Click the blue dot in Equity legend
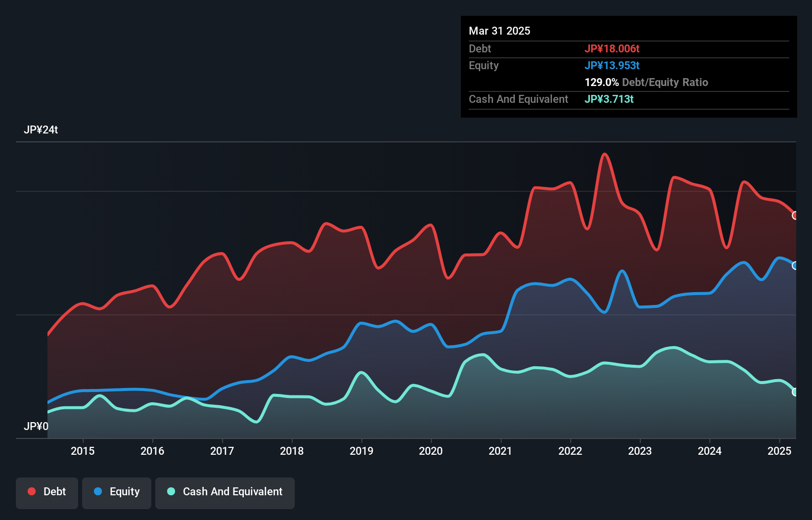 [x=98, y=491]
